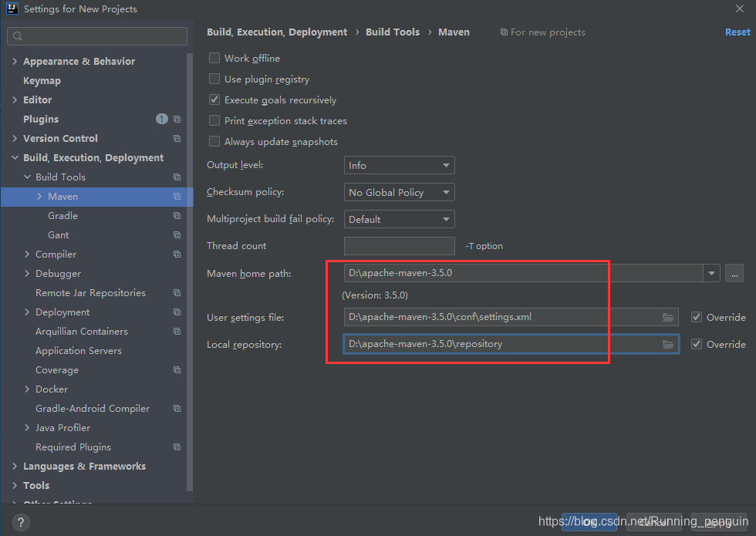Click Build Tools breadcrumb
Image resolution: width=756 pixels, height=536 pixels.
(x=393, y=32)
